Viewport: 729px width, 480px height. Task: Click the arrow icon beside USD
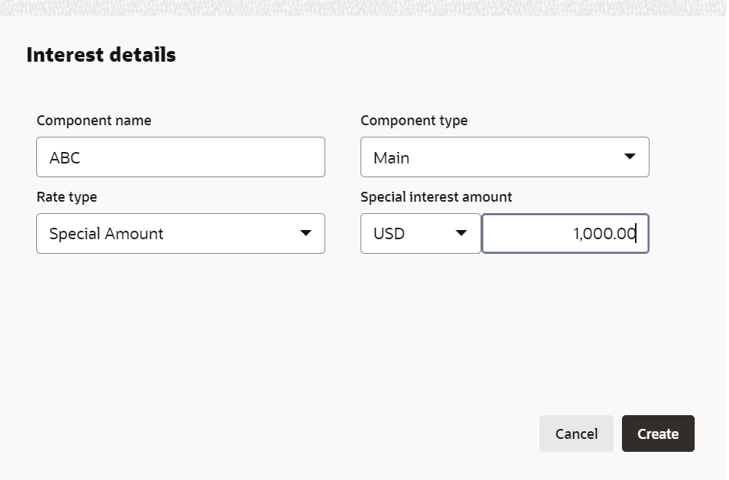[x=461, y=233]
